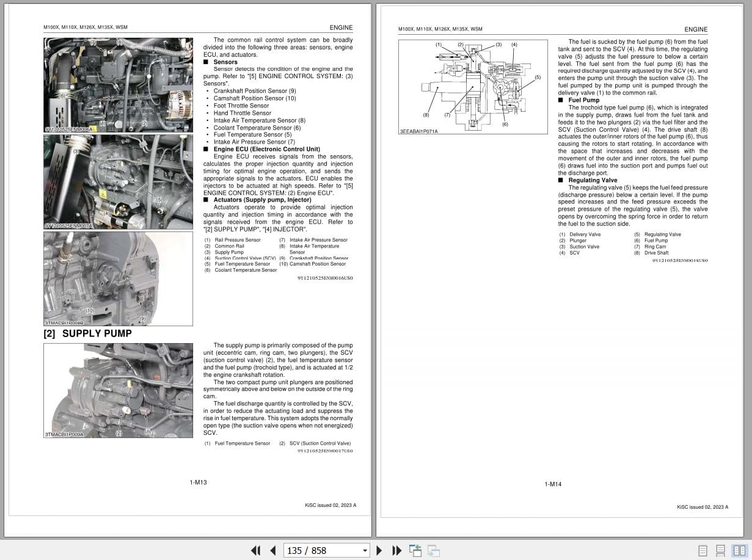This screenshot has width=752, height=560.
Task: Advance to the next page using the arrow
Action: pos(379,550)
